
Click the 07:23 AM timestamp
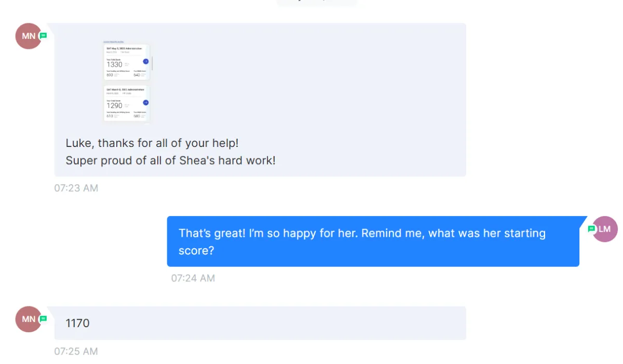(76, 188)
